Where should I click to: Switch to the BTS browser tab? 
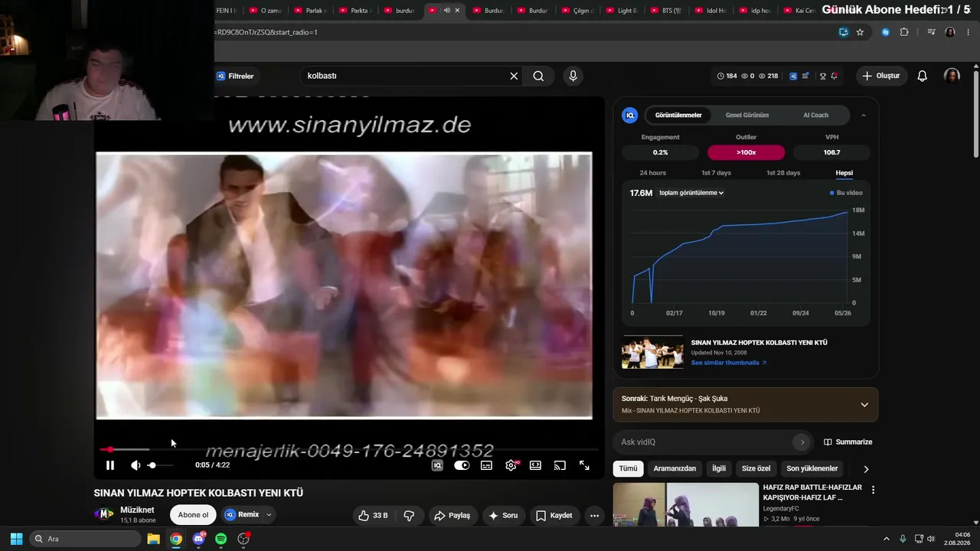pyautogui.click(x=666, y=11)
